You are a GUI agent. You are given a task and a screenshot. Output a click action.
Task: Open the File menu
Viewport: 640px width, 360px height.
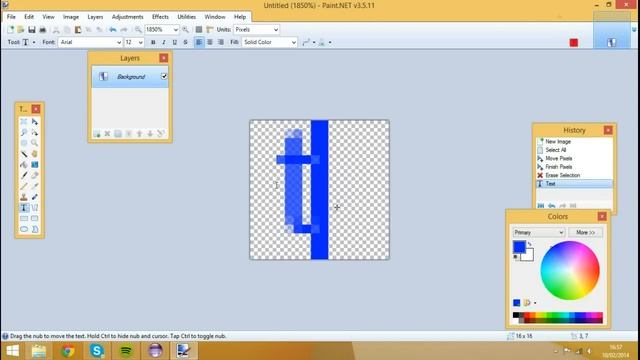coord(11,17)
